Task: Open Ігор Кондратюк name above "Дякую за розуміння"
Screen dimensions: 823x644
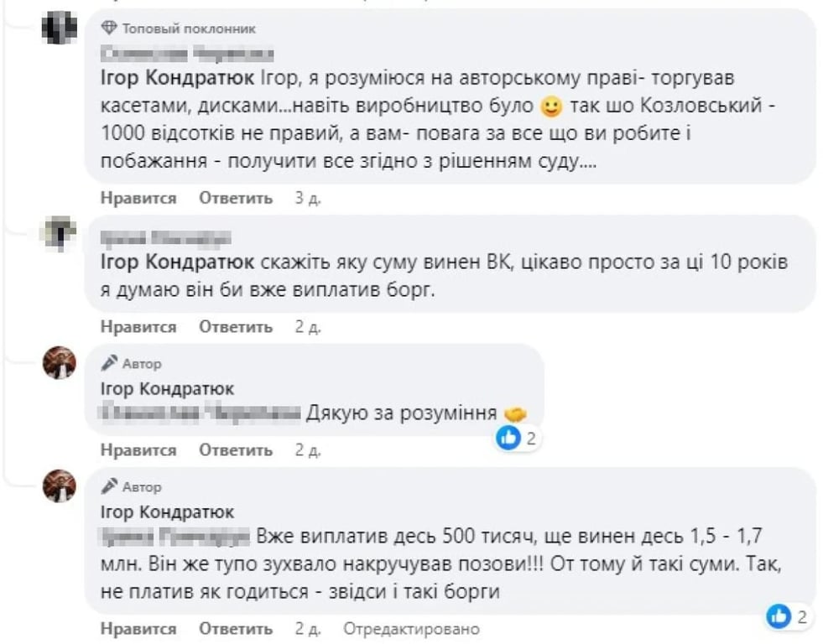Action: coord(167,389)
